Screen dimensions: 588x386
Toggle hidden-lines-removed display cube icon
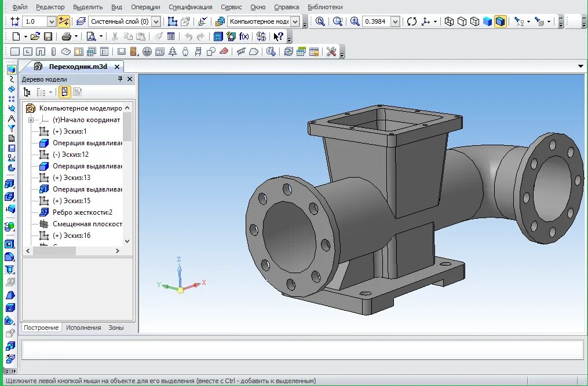[462, 21]
